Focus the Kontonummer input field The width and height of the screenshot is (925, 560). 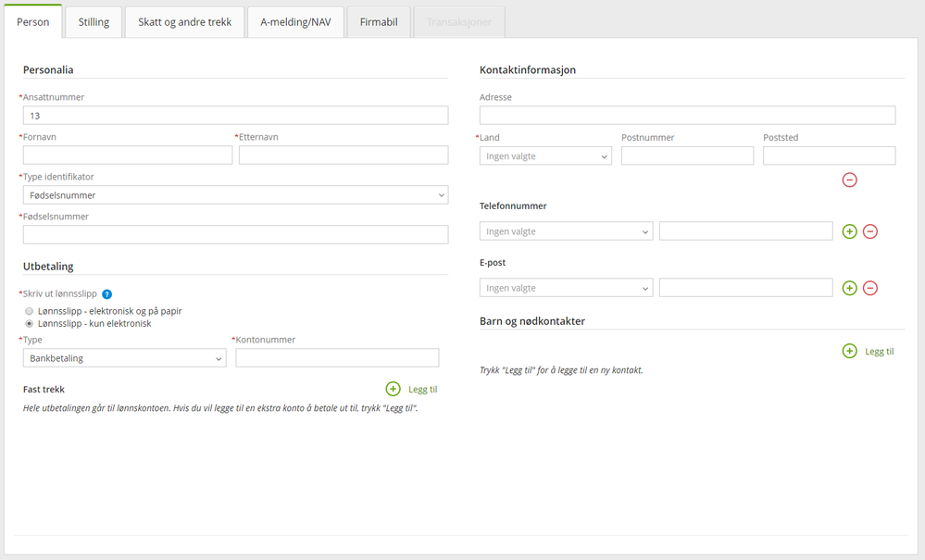point(337,358)
